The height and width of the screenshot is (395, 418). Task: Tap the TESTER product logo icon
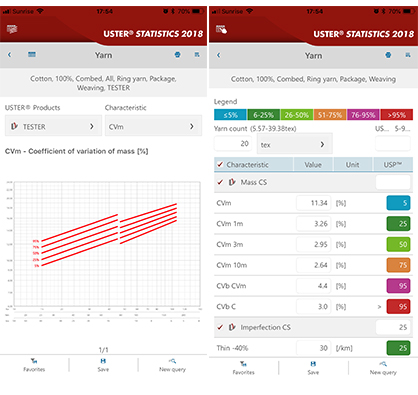point(14,126)
